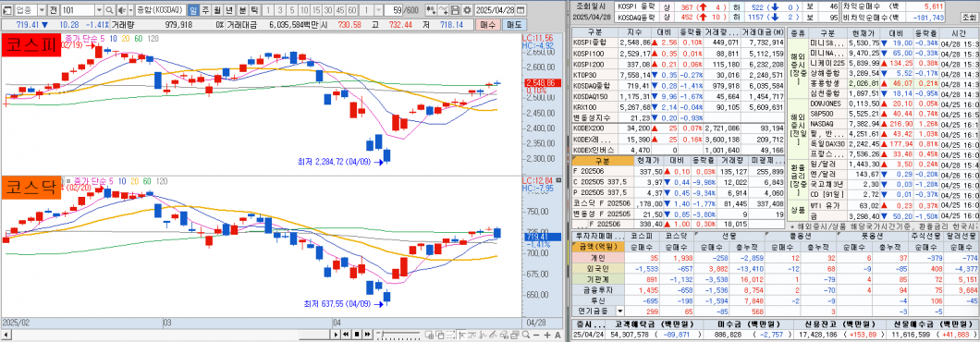
Task: Open the 업종 category dropdown
Action: (x=42, y=10)
